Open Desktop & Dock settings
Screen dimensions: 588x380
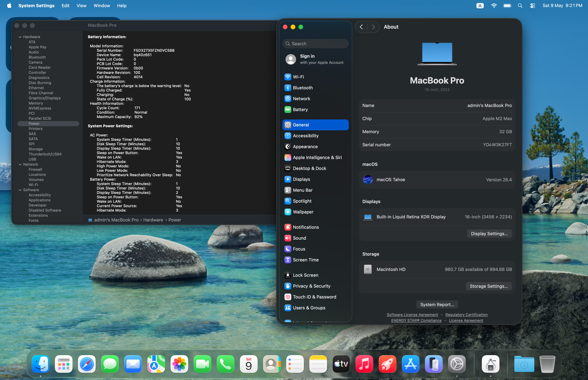(315, 168)
